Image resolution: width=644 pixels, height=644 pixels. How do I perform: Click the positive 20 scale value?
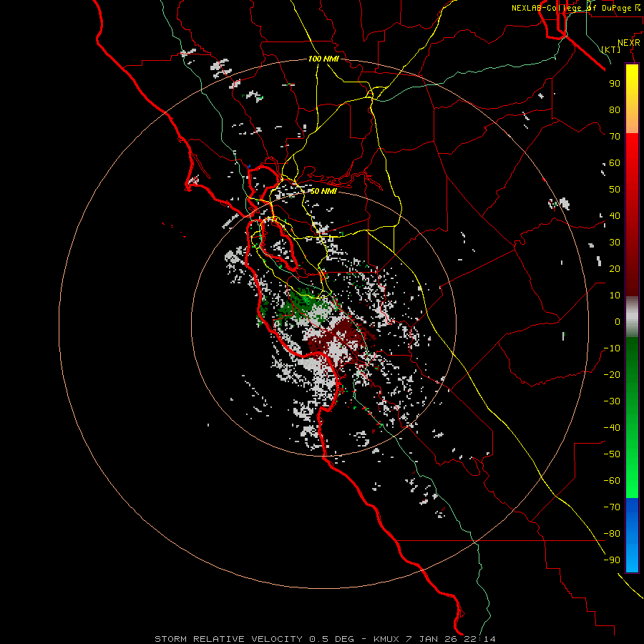coord(615,269)
